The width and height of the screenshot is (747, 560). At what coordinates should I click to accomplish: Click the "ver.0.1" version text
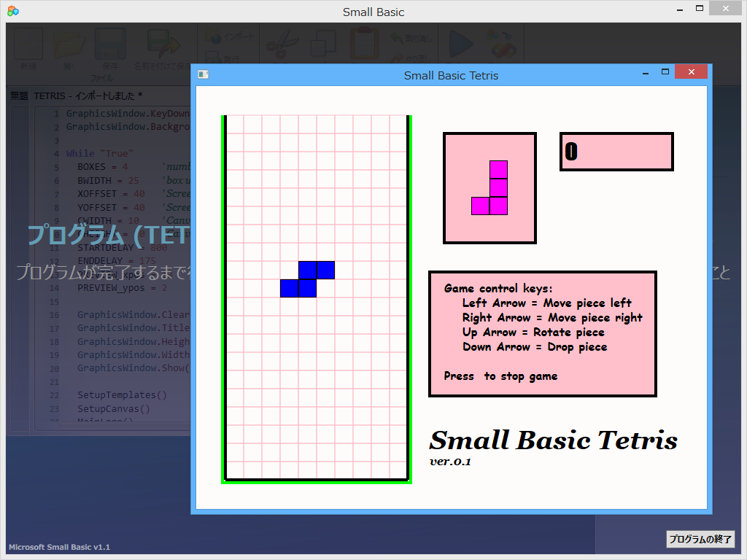[450, 462]
